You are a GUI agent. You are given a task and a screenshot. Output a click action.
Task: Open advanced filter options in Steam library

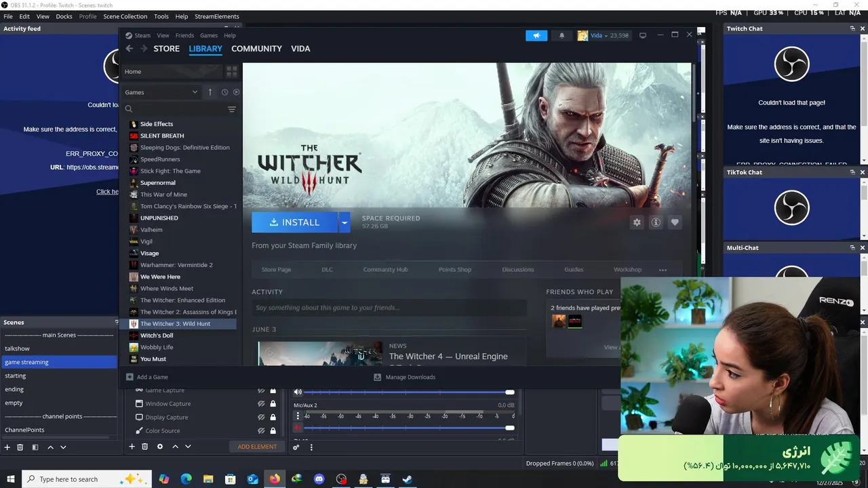click(232, 109)
